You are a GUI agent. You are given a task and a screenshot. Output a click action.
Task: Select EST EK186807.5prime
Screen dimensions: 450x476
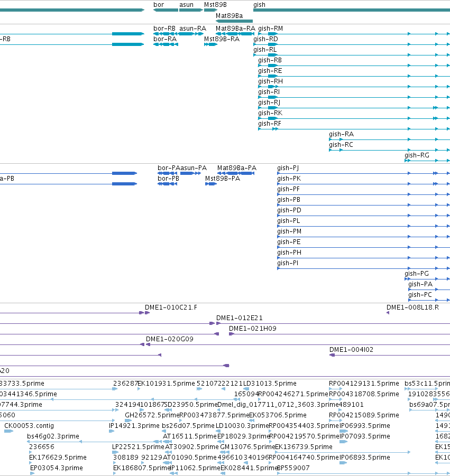tap(142, 468)
